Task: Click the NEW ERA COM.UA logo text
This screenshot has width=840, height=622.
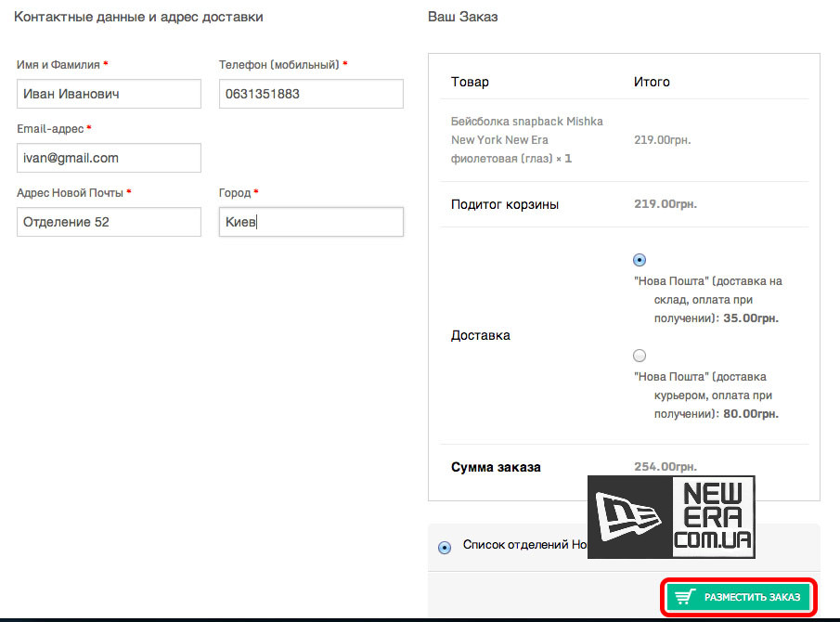Action: pos(713,517)
